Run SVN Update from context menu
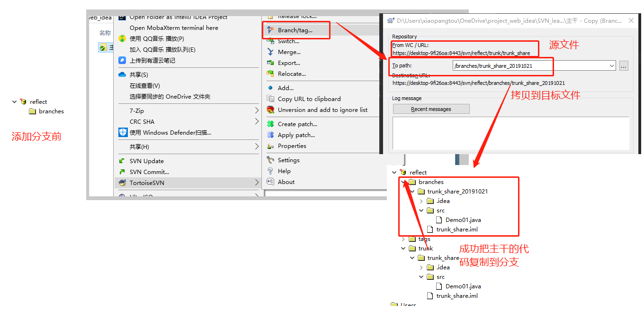The height and width of the screenshot is (313, 644). 146,161
